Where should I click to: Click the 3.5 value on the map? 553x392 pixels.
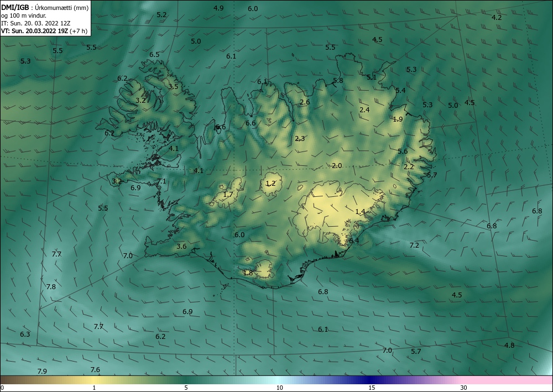point(173,86)
